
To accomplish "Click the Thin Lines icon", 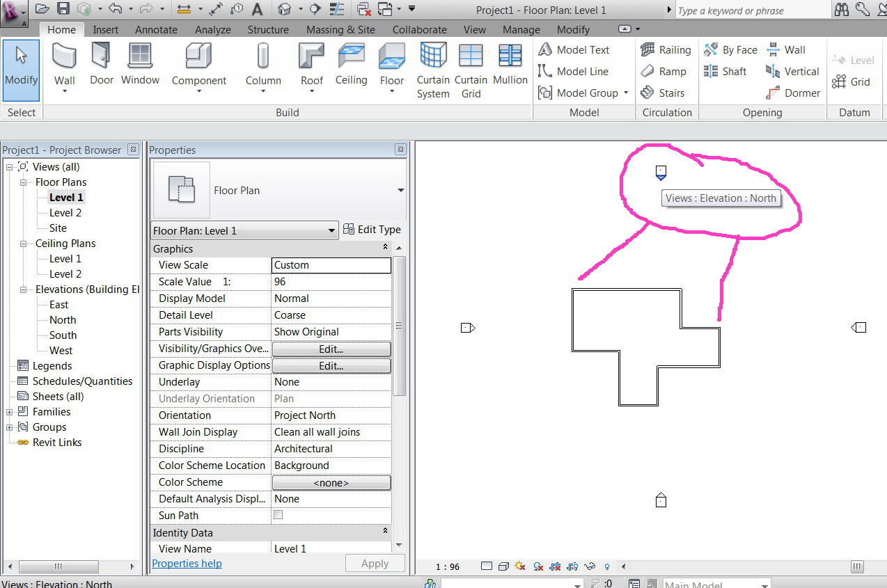I will pos(337,9).
